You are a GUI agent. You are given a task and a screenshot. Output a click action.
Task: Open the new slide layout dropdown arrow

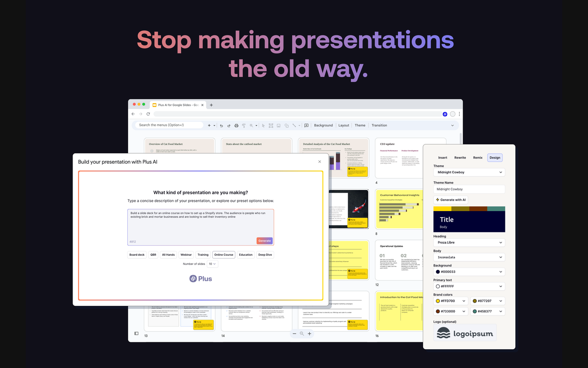click(215, 125)
